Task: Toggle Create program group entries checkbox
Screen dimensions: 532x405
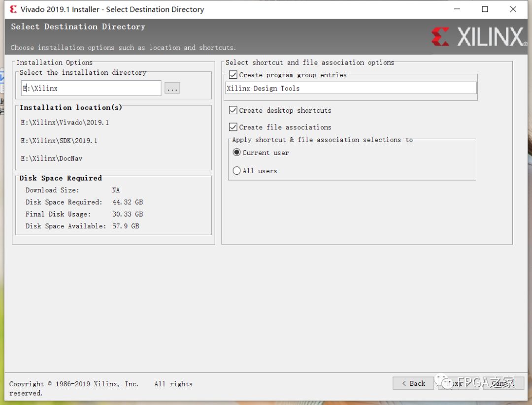Action: click(x=233, y=75)
